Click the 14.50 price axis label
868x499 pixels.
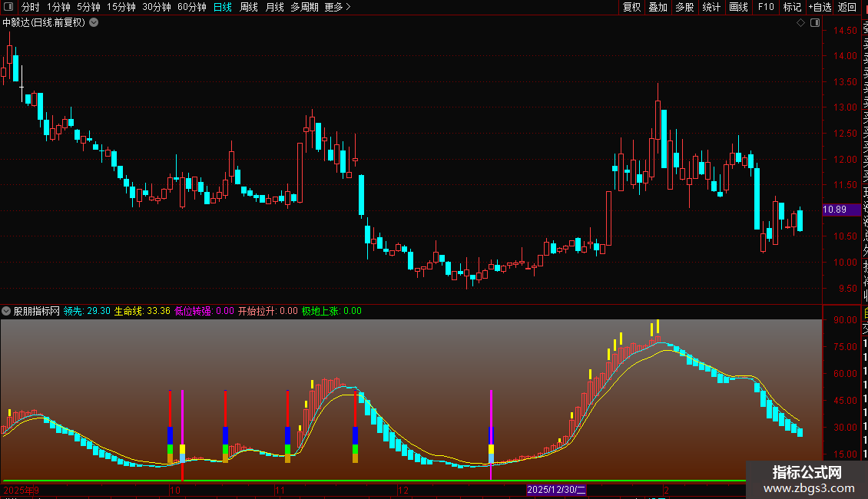[x=845, y=31]
